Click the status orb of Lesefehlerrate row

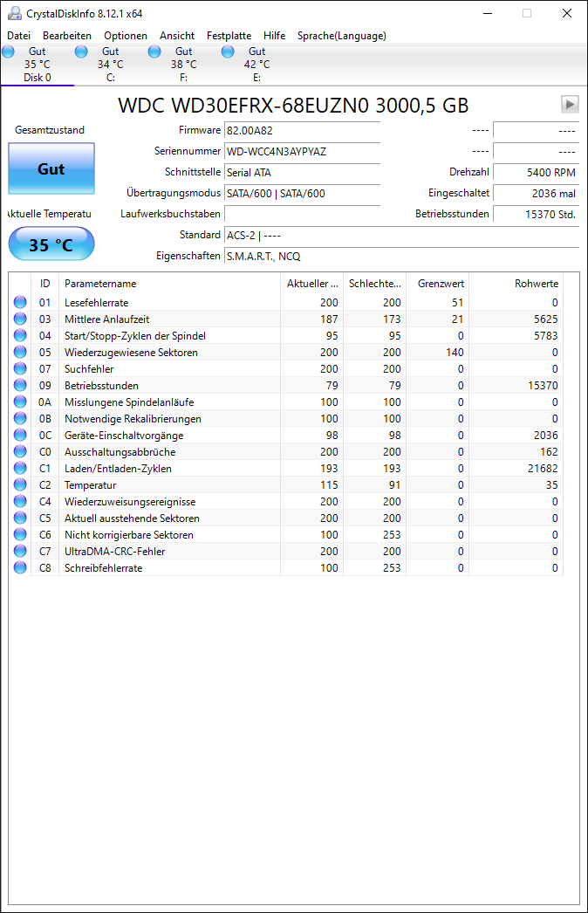[20, 302]
